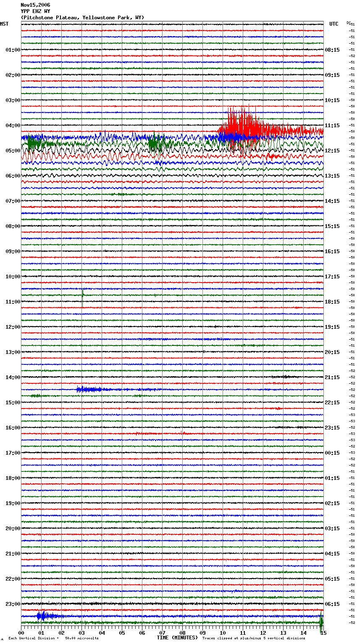The width and height of the screenshot is (357, 644).
Task: Click minute 13 tick label on the bottom axis
Action: click(x=283, y=633)
